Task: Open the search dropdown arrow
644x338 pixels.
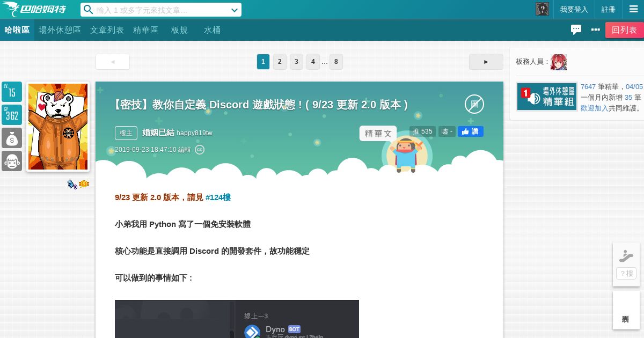Action: point(234,10)
